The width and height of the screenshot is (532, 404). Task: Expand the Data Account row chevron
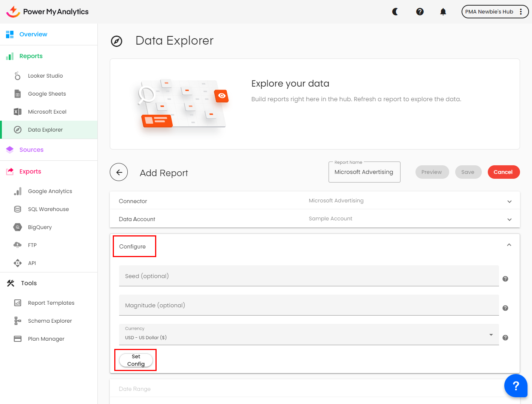(x=509, y=220)
